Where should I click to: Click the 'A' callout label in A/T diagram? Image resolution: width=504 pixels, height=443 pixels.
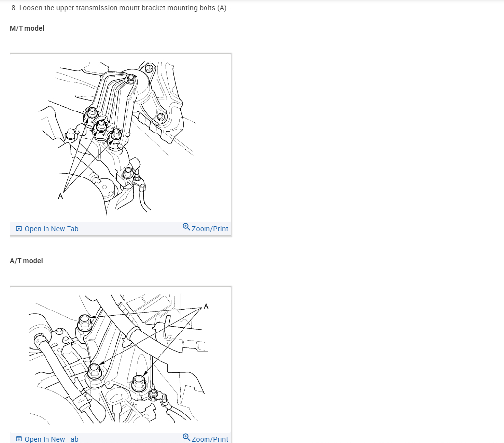tap(206, 306)
